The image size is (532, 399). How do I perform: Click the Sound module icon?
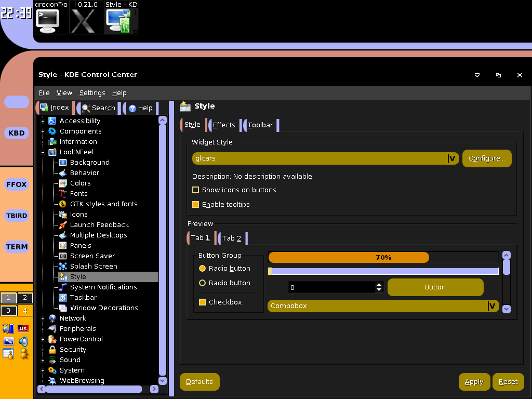(52, 360)
